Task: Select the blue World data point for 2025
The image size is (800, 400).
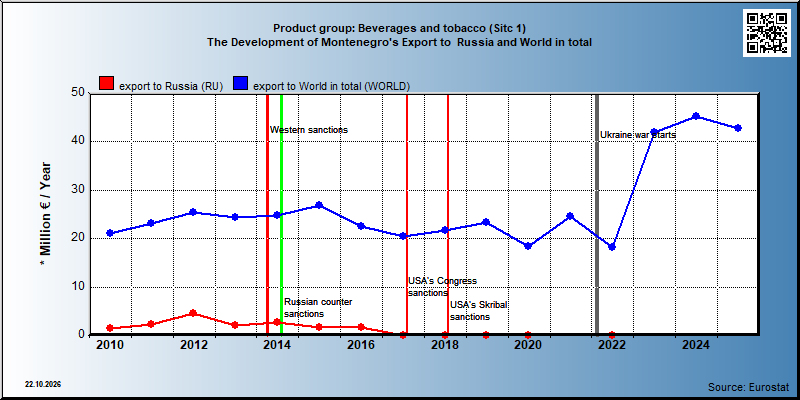Action: pos(738,128)
